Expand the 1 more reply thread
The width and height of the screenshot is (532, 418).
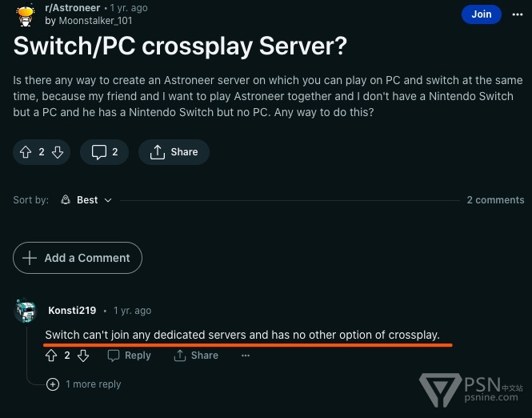(x=83, y=384)
